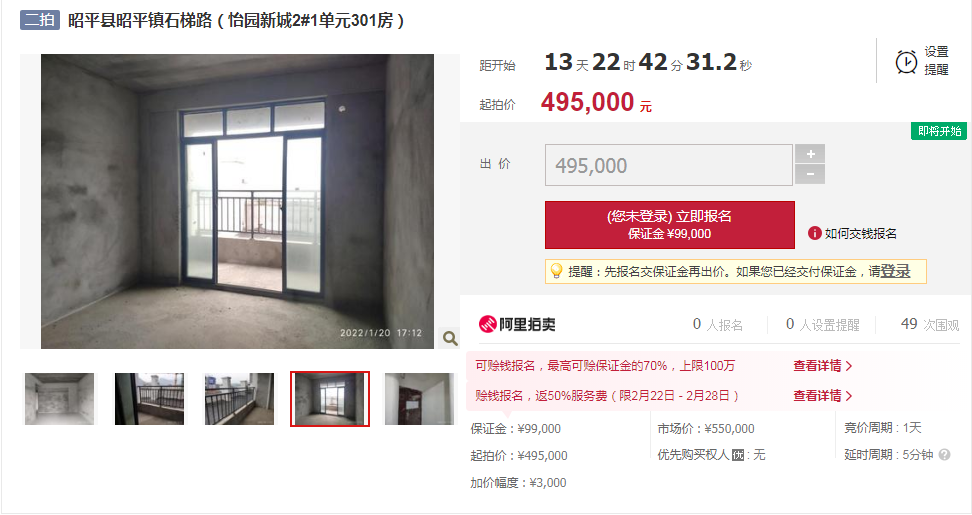972x515 pixels.
Task: Click the 优 badge after 优先购买权人
Action: (x=738, y=456)
